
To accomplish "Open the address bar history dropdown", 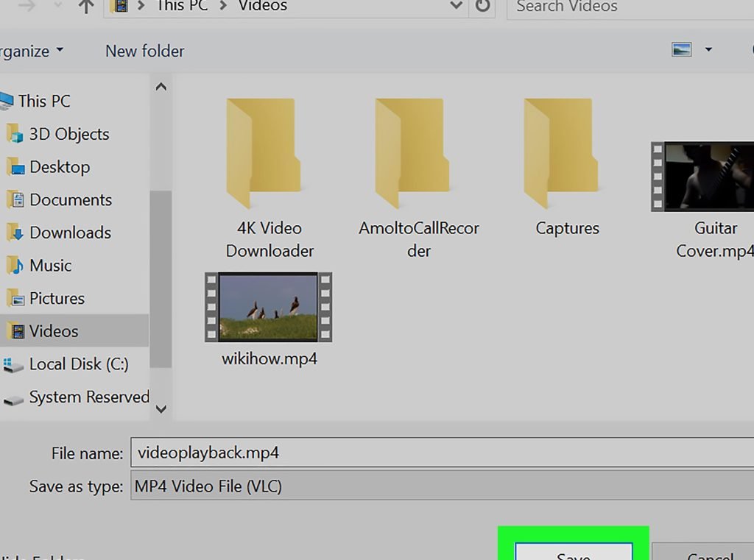I will pyautogui.click(x=456, y=7).
